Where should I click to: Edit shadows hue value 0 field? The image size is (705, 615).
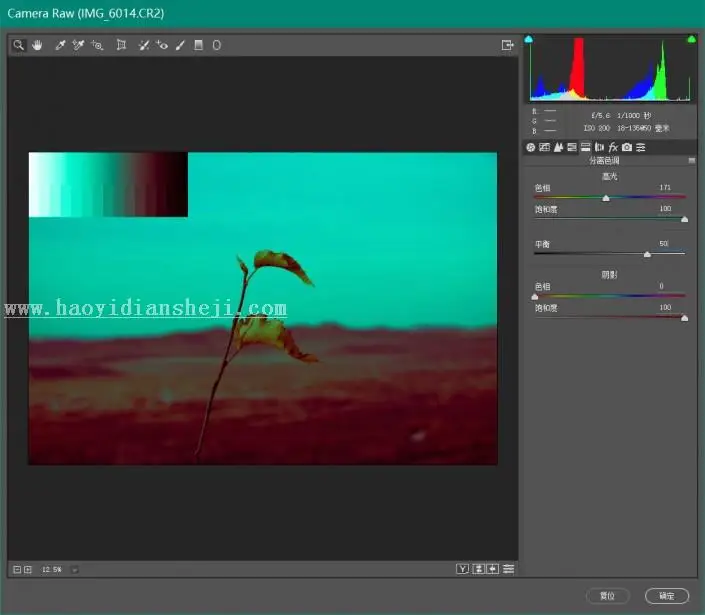(x=661, y=286)
